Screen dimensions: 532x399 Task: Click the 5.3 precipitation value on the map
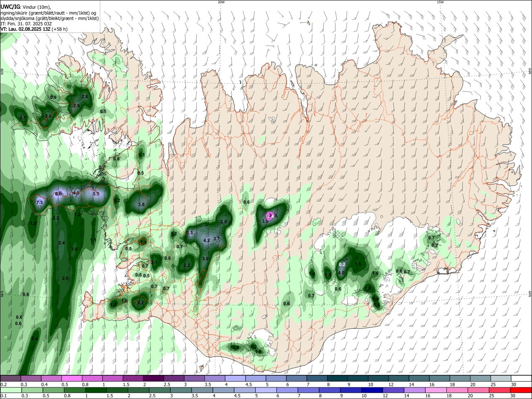coord(190,233)
